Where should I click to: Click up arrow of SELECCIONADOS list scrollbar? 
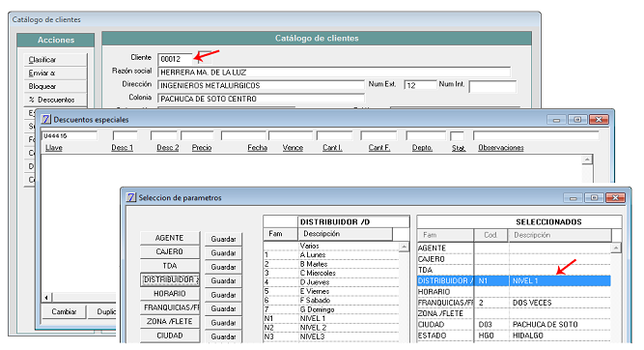(616, 248)
